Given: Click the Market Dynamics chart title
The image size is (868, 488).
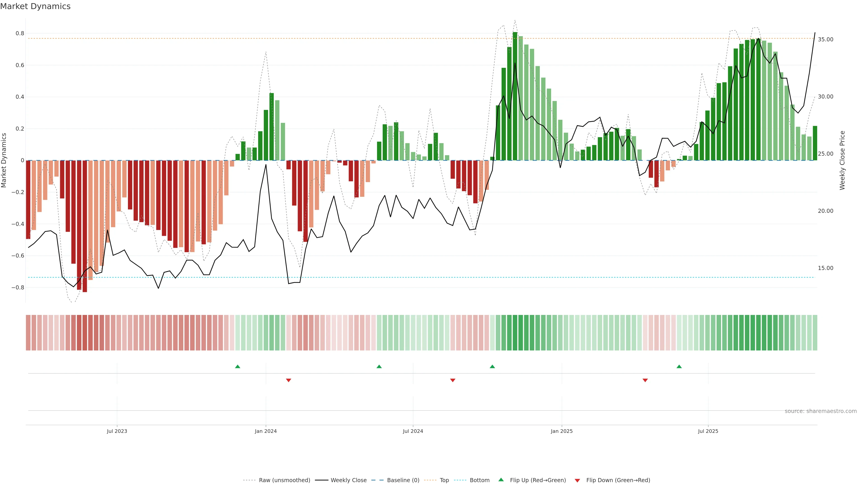Looking at the screenshot, I should click(x=35, y=6).
